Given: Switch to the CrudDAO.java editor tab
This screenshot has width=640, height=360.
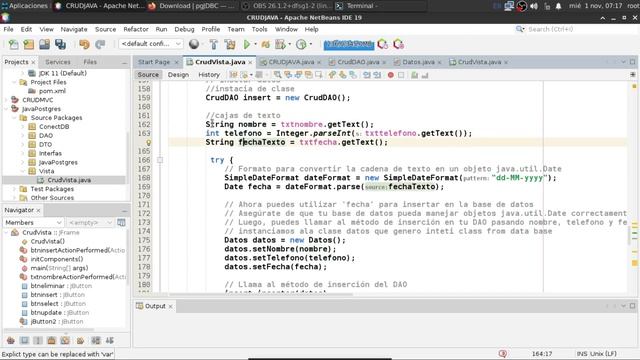Looking at the screenshot, I should (x=358, y=62).
